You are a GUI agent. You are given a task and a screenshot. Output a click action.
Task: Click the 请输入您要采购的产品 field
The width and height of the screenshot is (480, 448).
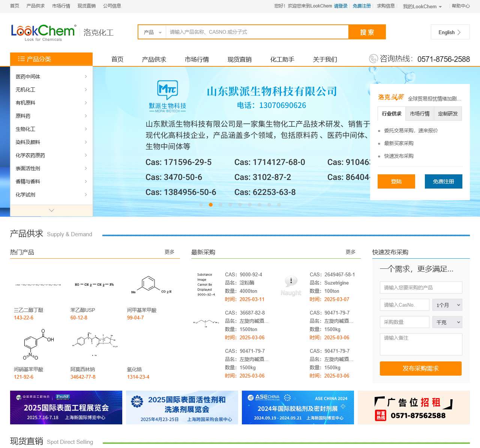coord(421,288)
